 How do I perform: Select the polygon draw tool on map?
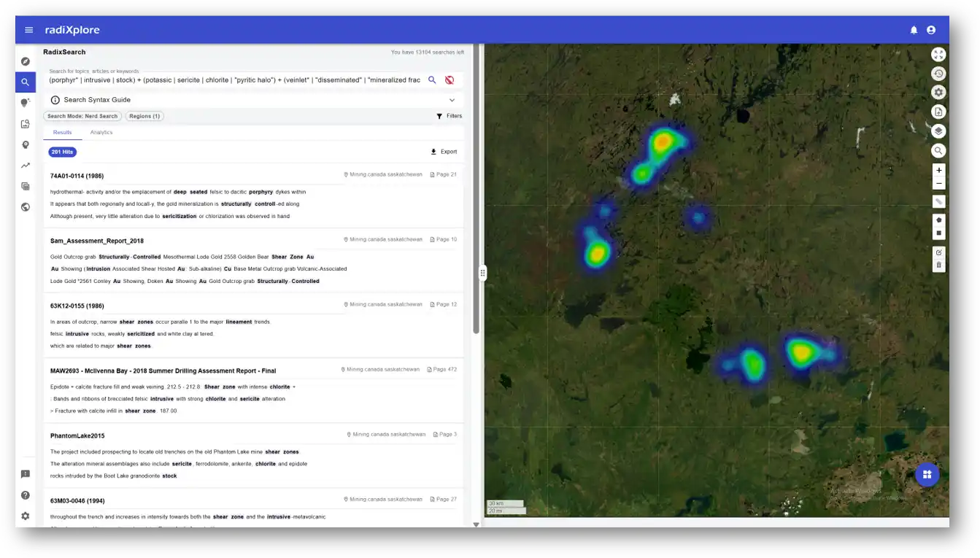click(x=938, y=220)
